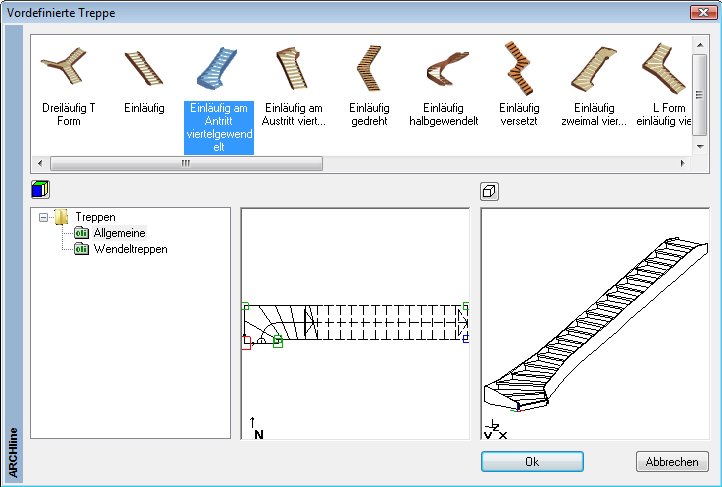Select the Einläufig zweimal vier... stair thumbnail
The width and height of the screenshot is (722, 487).
pyautogui.click(x=594, y=69)
